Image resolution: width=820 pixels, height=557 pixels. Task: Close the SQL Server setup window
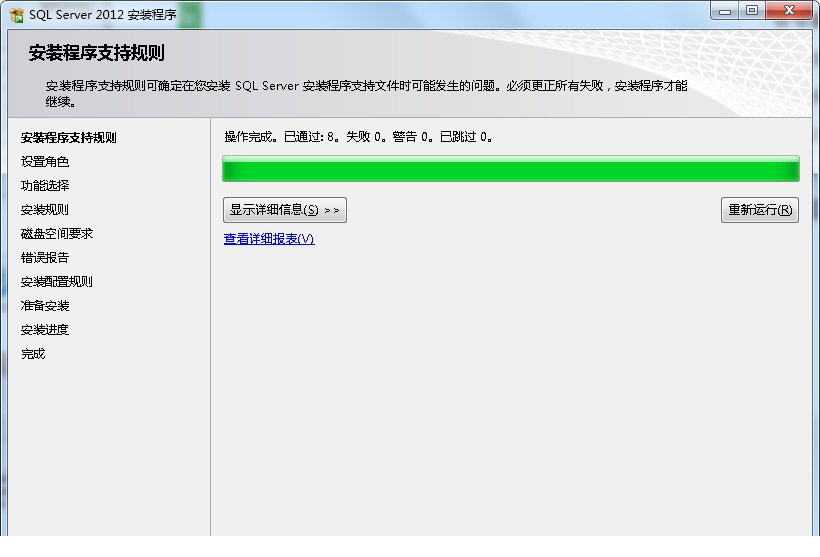[789, 11]
